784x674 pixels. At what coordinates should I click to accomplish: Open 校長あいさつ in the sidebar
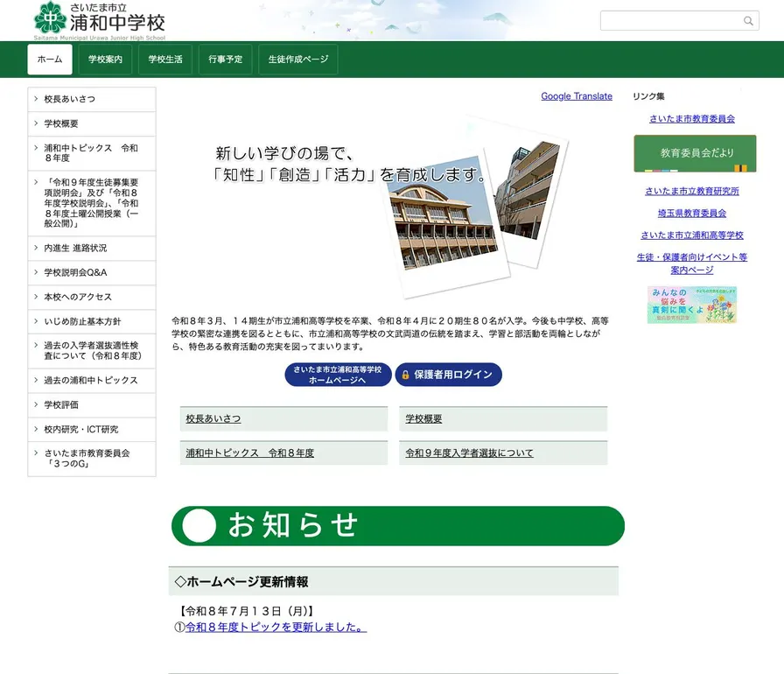92,100
